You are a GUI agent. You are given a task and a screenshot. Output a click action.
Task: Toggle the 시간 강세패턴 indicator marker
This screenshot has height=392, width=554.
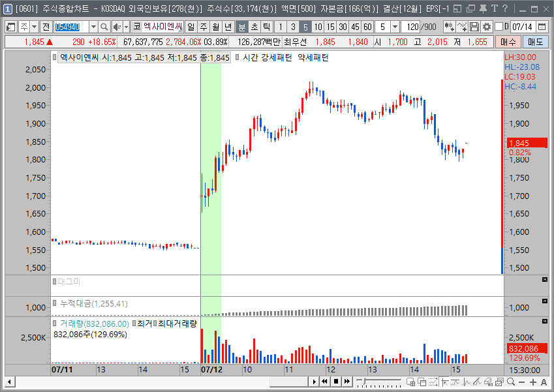tap(237, 57)
